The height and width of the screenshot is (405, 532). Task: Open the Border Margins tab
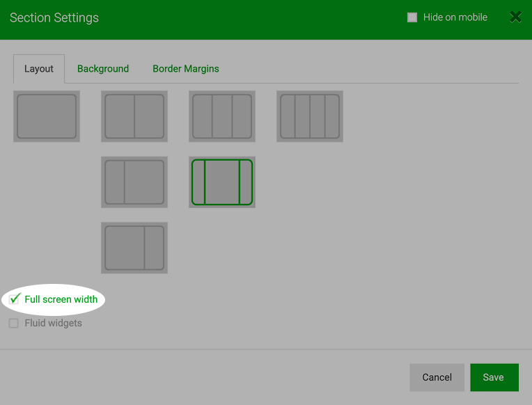tap(186, 68)
